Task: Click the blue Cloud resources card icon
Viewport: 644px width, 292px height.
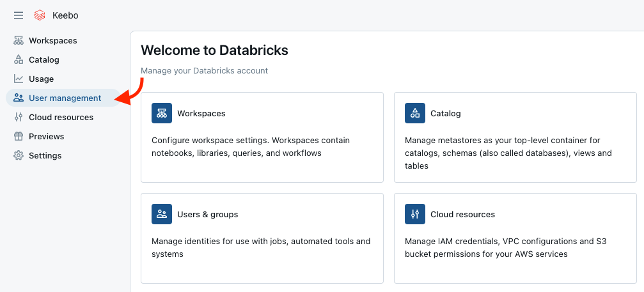Action: click(x=415, y=214)
